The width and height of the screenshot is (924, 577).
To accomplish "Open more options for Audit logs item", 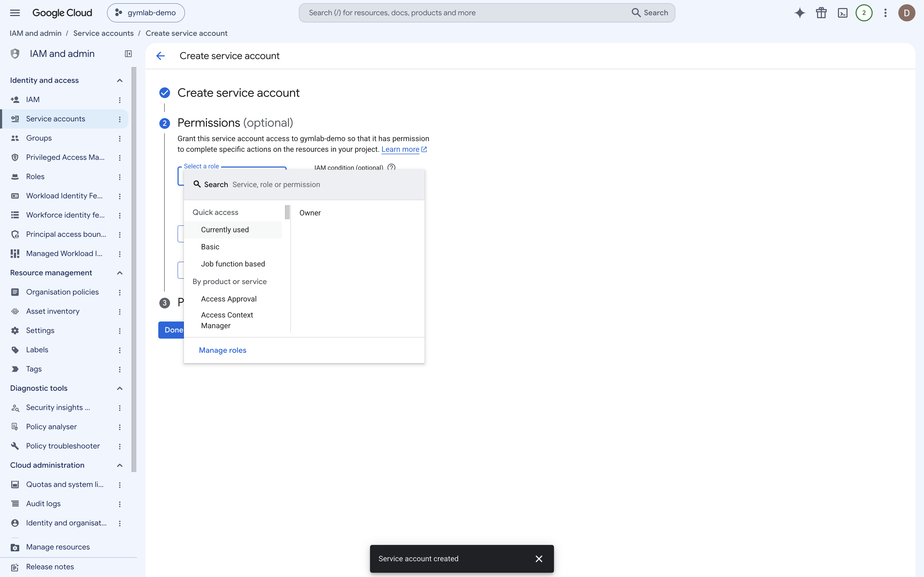I will click(120, 504).
